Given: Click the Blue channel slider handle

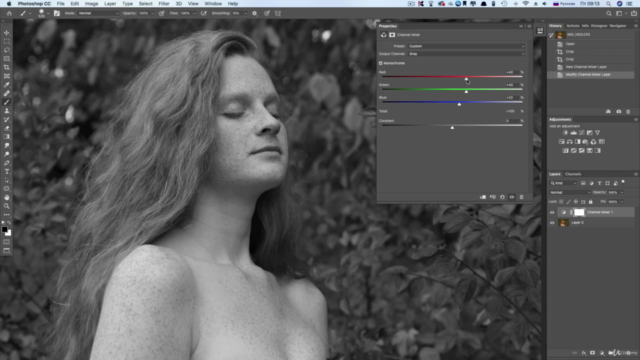Looking at the screenshot, I should 459,104.
